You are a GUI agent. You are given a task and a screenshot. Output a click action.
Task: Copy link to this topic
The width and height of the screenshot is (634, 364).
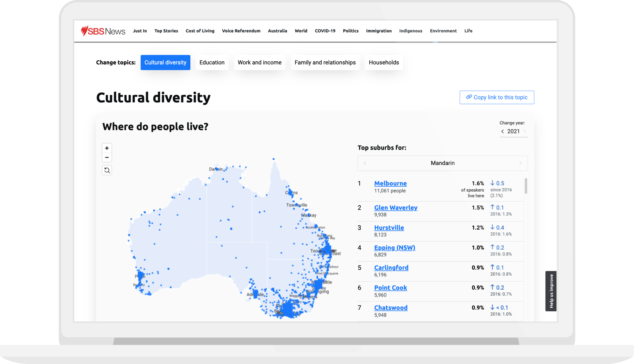[x=496, y=97]
